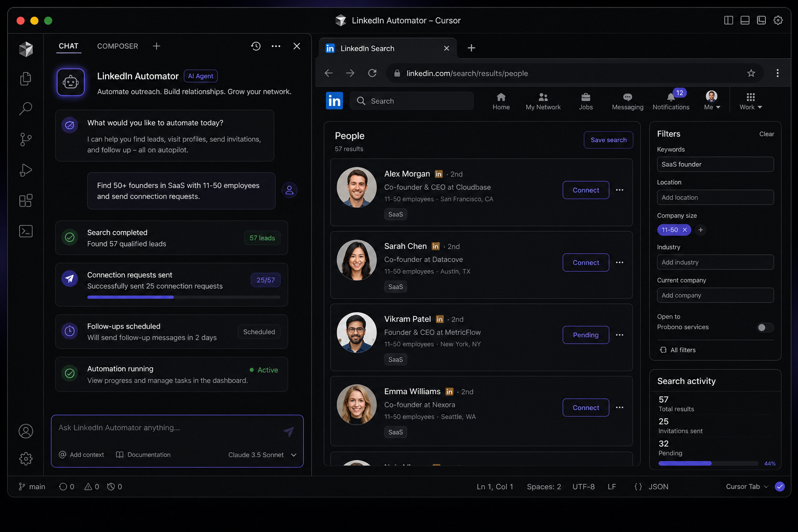Go to LinkedIn Home

point(501,101)
